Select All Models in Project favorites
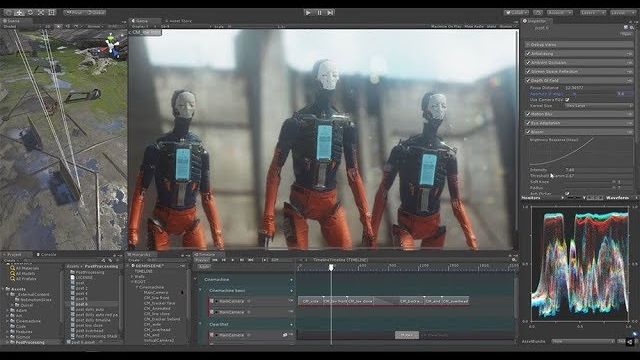The height and width of the screenshot is (360, 640). [x=24, y=273]
